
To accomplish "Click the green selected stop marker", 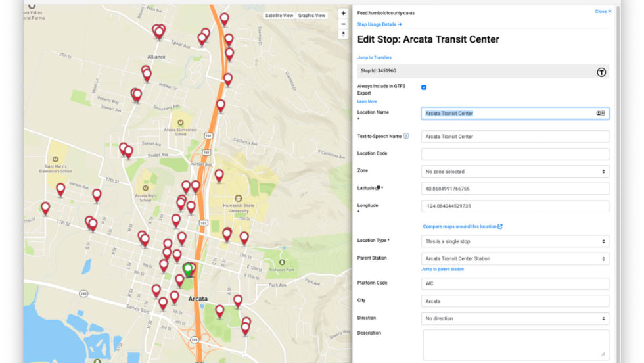I will point(188,269).
